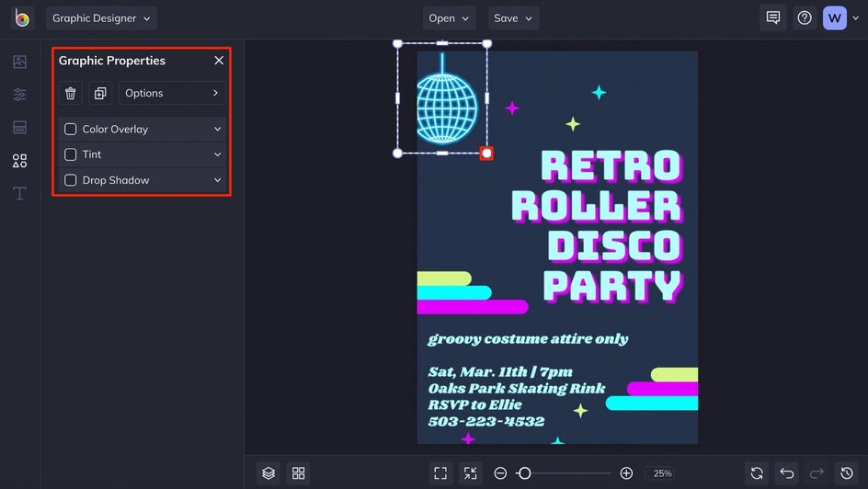Fit canvas to screen
This screenshot has width=868, height=489.
tap(440, 473)
